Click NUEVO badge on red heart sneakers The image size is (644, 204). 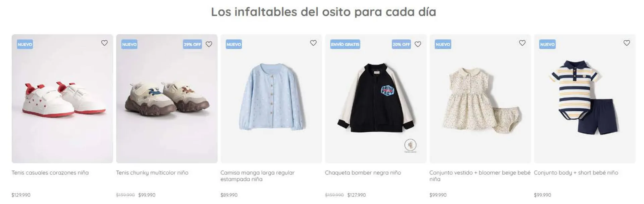[x=25, y=44]
